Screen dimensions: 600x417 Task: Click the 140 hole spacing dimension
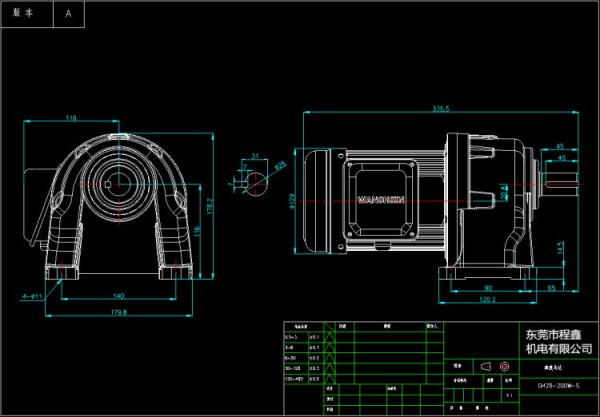click(118, 296)
